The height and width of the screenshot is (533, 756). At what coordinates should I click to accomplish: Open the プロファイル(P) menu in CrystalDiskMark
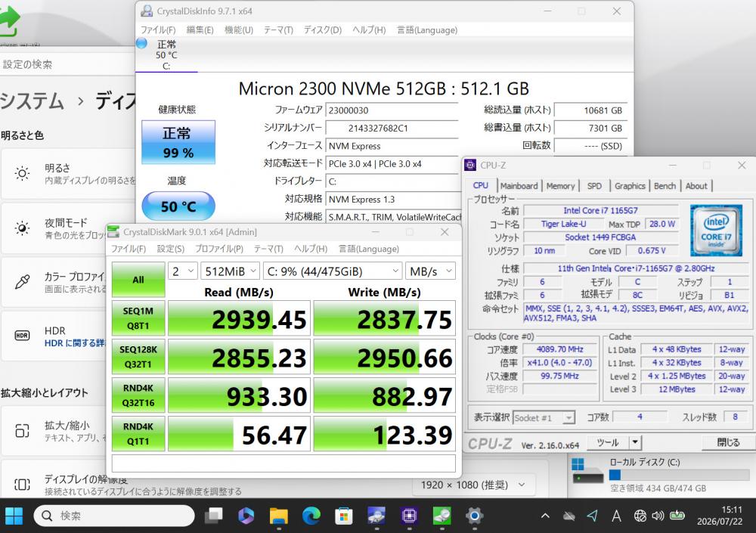pos(219,249)
